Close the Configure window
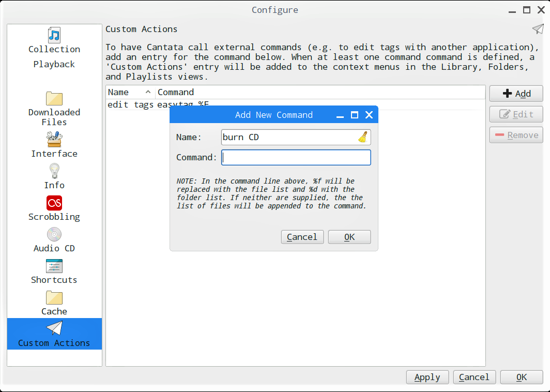This screenshot has height=392, width=550. 541,10
